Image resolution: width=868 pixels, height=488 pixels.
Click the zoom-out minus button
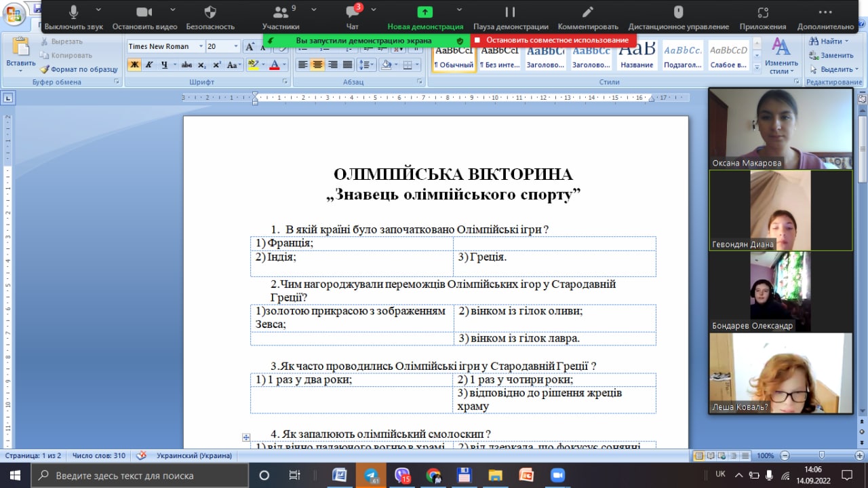[x=783, y=455]
